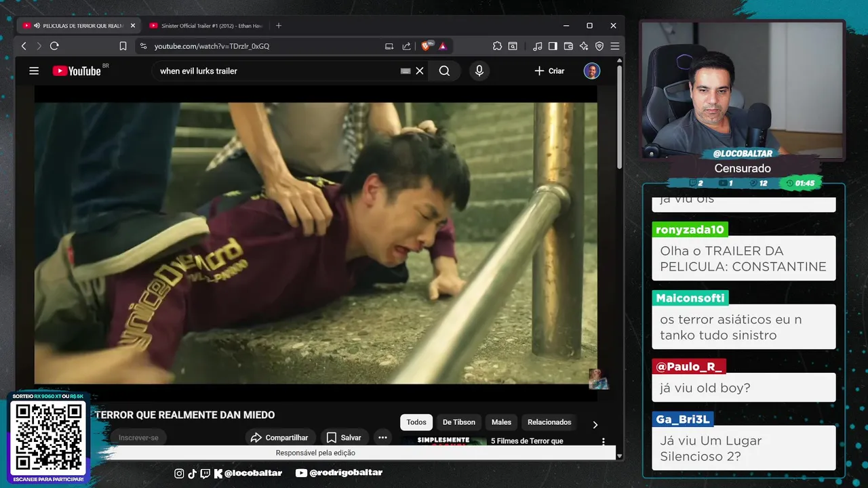Open the YouTube guide hamburger menu

tap(34, 70)
